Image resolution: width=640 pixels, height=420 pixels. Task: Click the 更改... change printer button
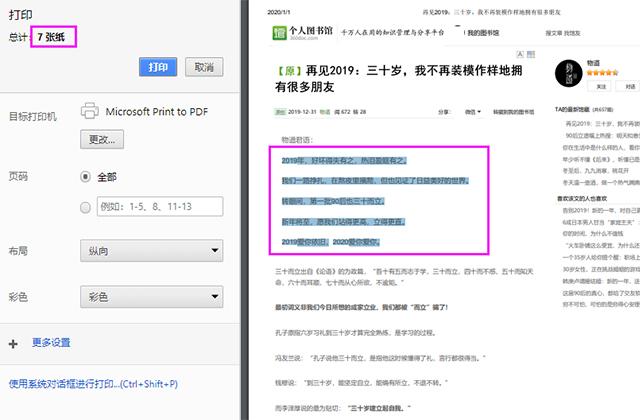(x=102, y=140)
